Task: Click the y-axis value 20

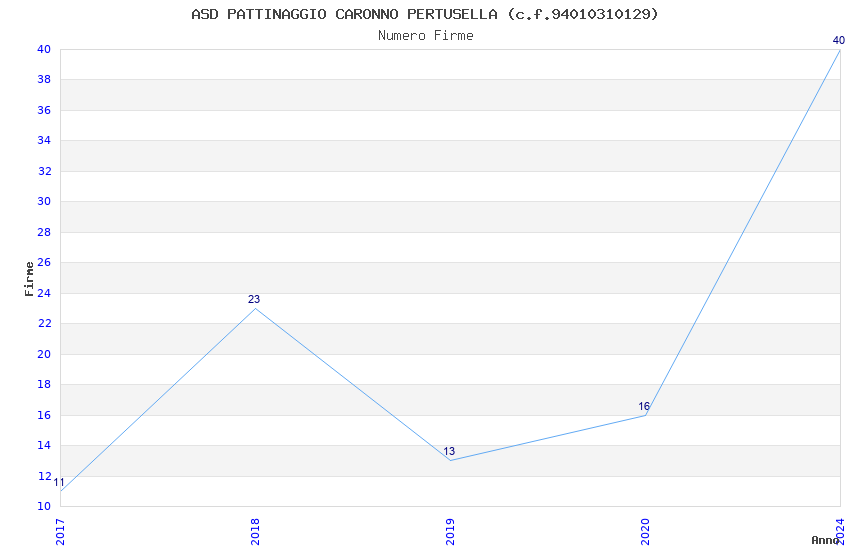Action: coord(44,354)
